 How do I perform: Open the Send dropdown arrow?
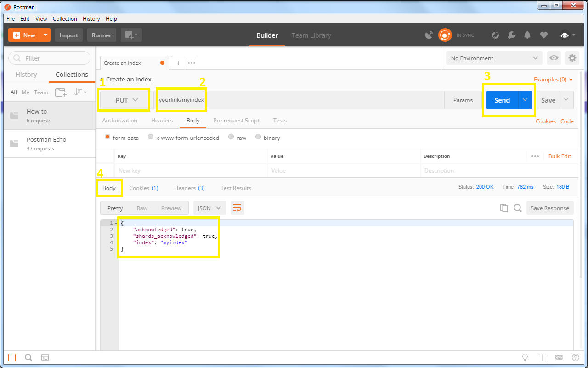pyautogui.click(x=525, y=100)
